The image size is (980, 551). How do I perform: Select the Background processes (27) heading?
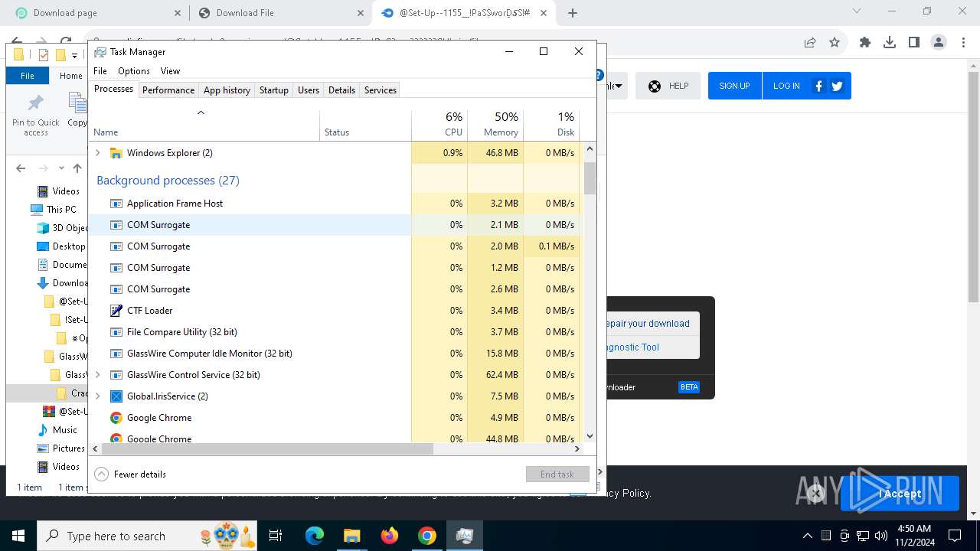coord(168,181)
